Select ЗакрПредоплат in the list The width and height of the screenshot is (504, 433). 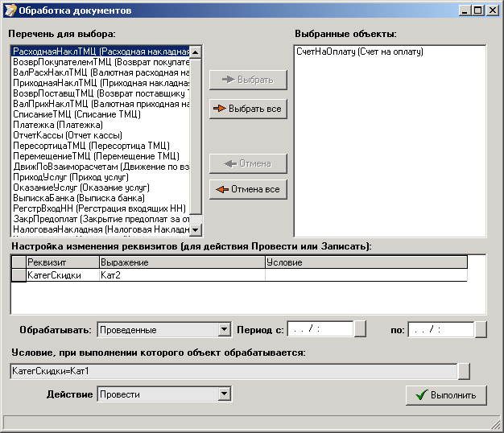[x=101, y=219]
